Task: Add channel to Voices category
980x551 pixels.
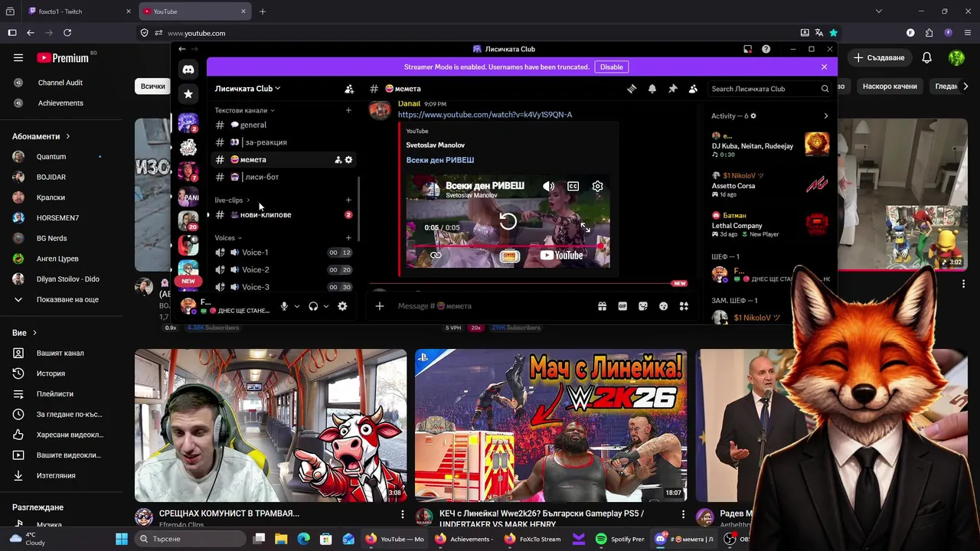Action: (348, 238)
